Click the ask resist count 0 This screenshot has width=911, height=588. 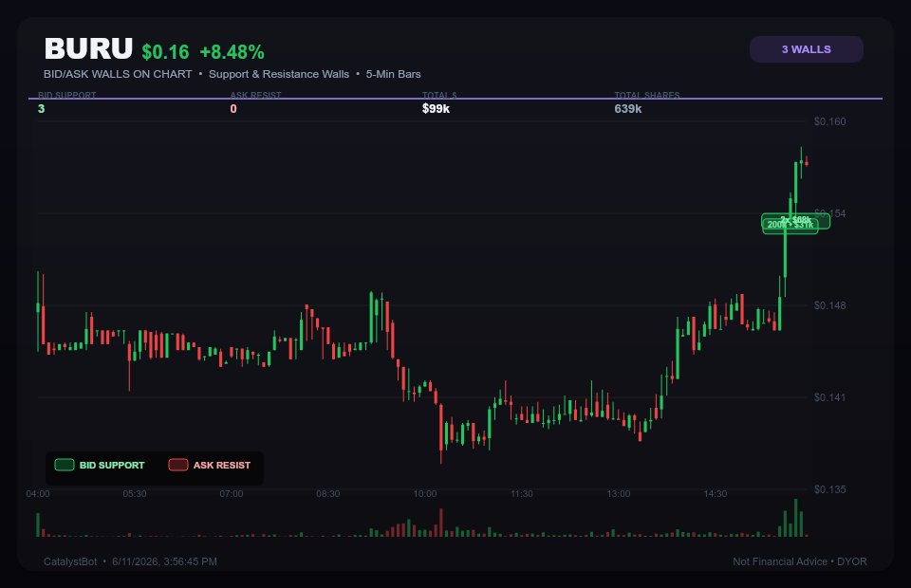pyautogui.click(x=233, y=108)
